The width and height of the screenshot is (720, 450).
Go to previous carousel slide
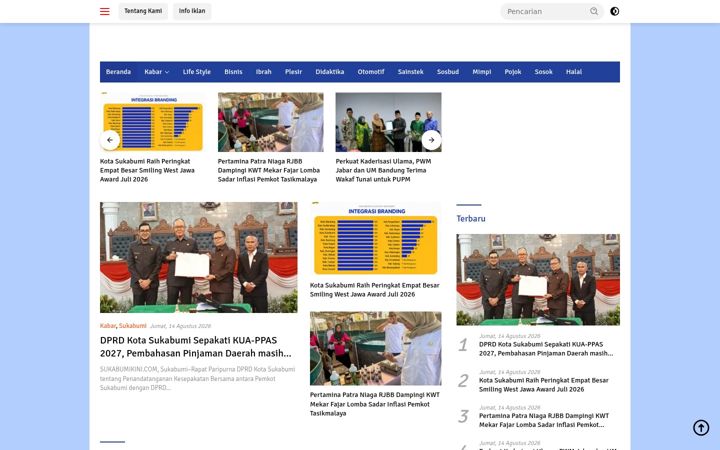pos(110,140)
